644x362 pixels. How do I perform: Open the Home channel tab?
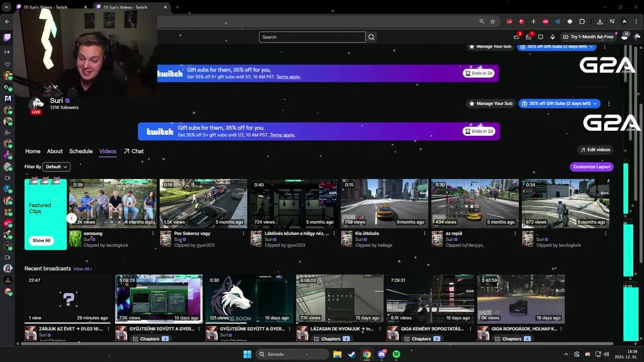coord(33,151)
